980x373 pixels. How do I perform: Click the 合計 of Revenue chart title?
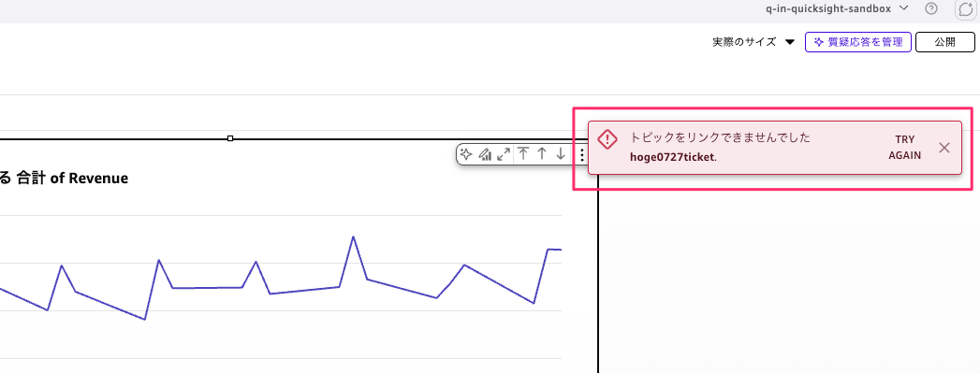[x=72, y=179]
